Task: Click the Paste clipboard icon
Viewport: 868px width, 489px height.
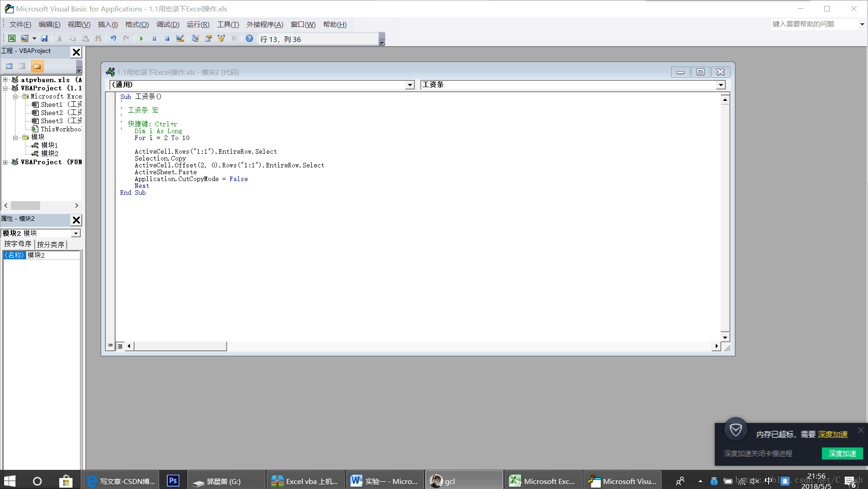Action: tap(85, 39)
